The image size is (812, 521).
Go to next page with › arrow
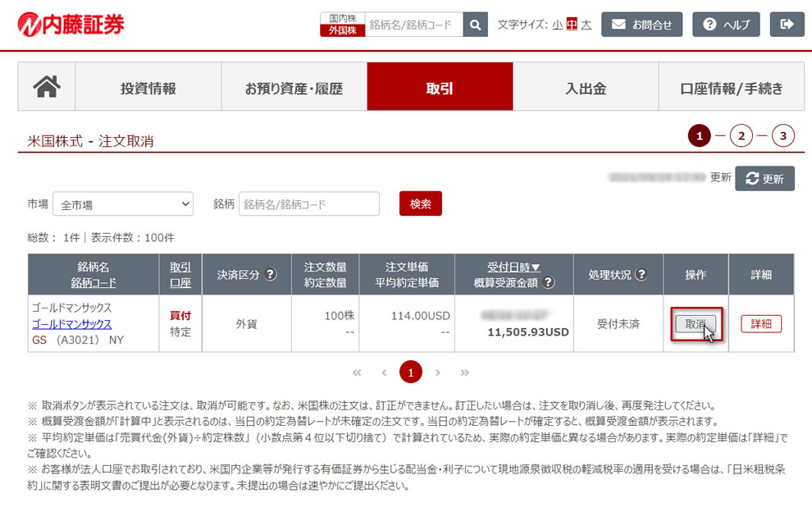point(438,372)
